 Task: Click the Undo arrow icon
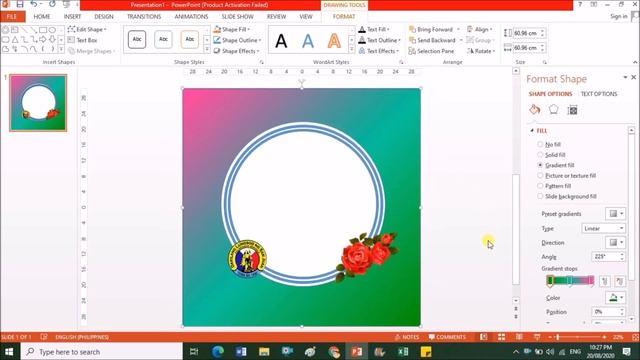coord(33,4)
